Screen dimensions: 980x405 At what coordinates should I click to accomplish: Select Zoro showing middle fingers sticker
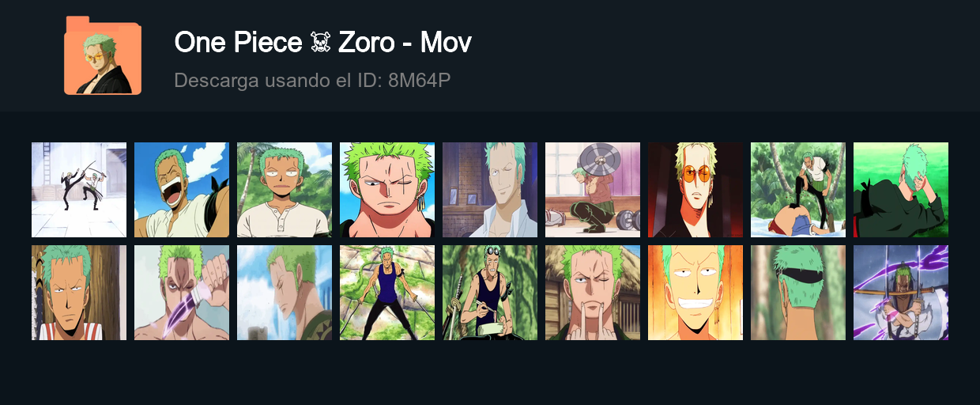(593, 293)
